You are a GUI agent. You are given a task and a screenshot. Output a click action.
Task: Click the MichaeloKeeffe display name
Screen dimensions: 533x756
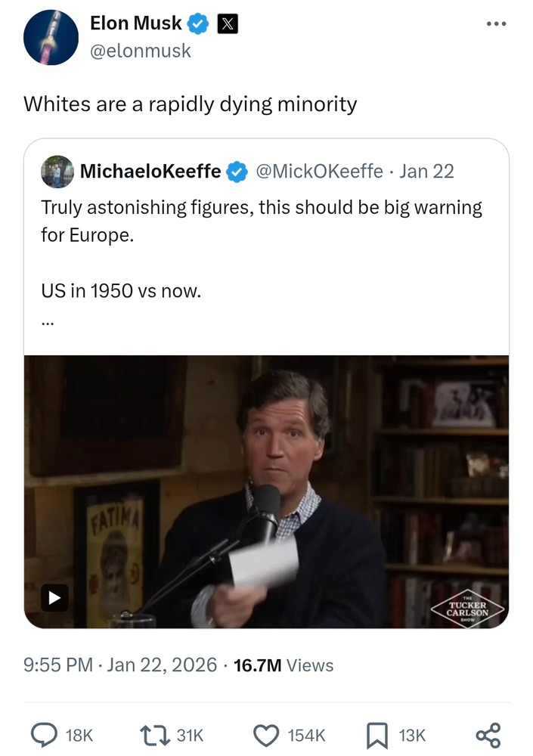(150, 172)
